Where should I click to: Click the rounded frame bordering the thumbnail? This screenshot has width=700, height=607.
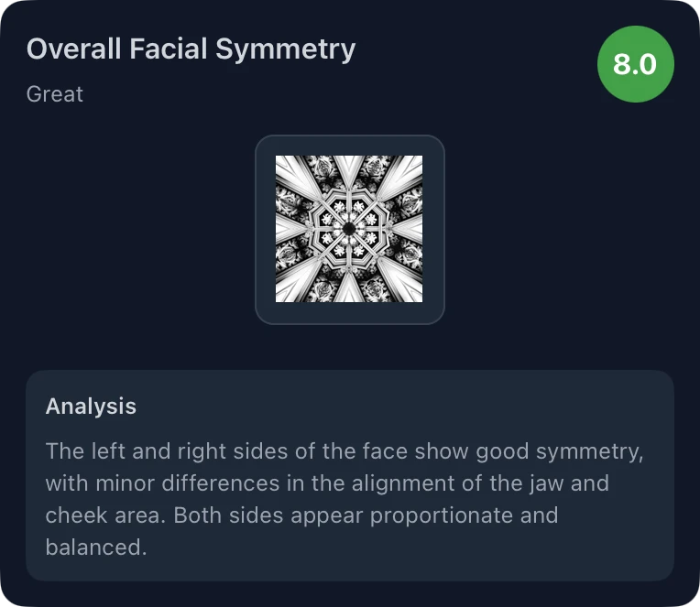(x=265, y=229)
